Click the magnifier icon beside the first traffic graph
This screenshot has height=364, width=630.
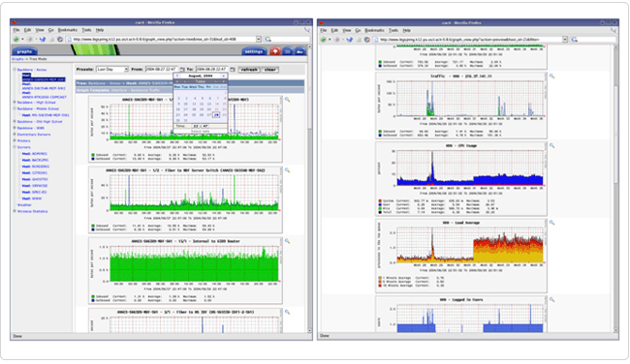(287, 100)
